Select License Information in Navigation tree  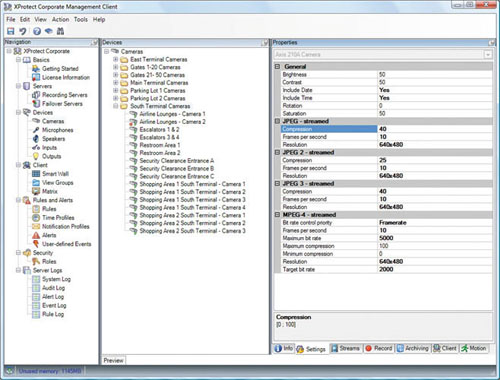(x=66, y=77)
